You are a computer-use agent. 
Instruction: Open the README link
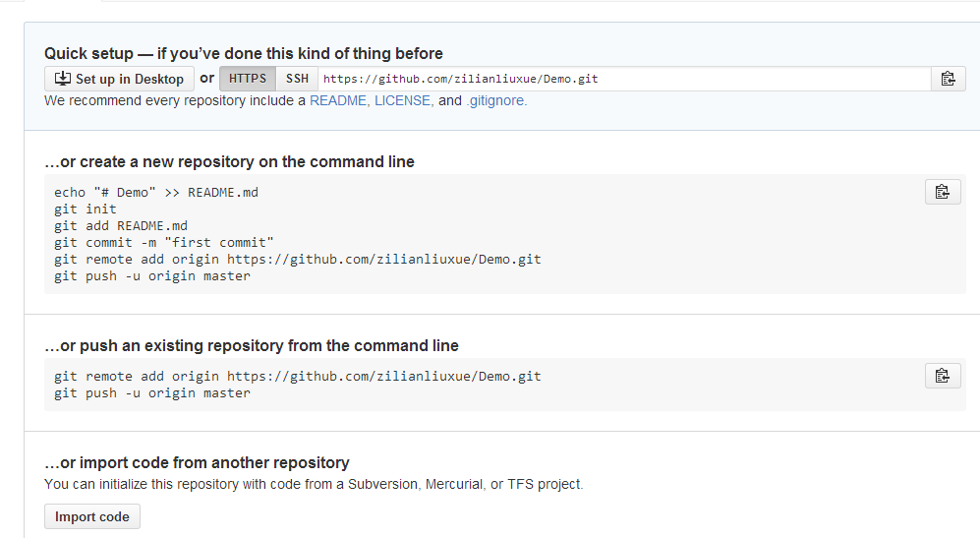tap(338, 100)
